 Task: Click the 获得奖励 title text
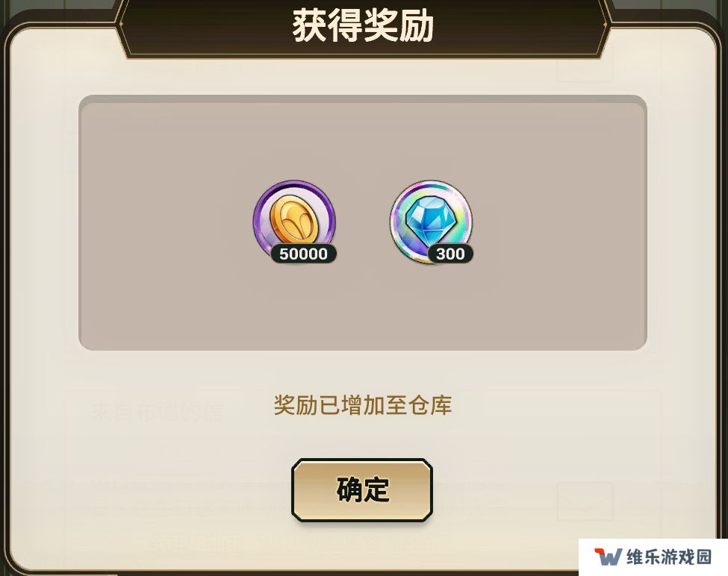[363, 25]
